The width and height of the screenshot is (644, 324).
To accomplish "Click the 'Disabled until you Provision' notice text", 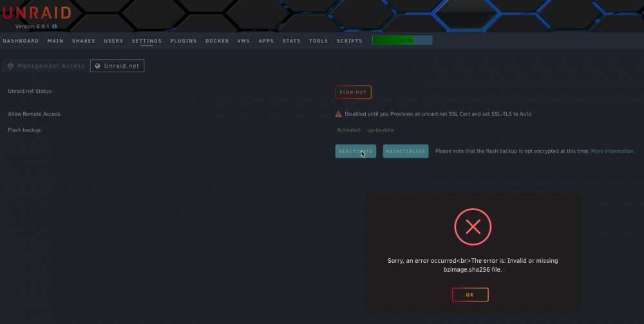I will pos(438,114).
